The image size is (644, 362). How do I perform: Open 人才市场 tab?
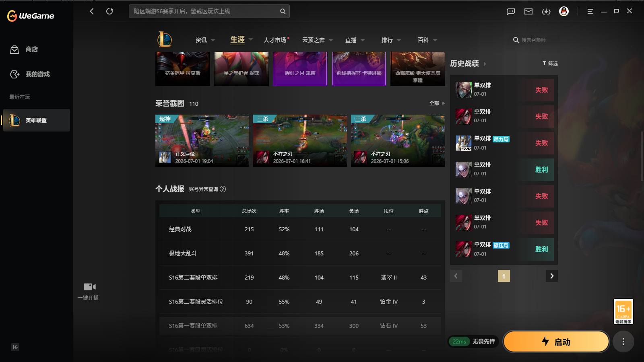[275, 40]
